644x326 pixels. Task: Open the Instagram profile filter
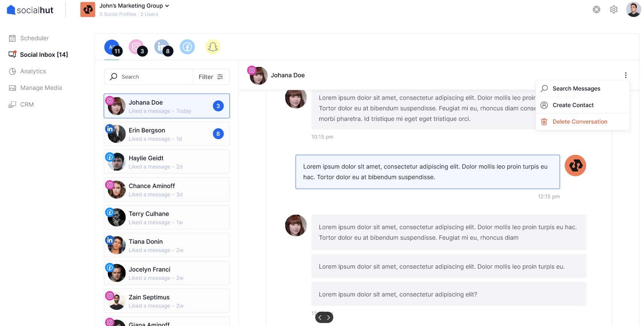[137, 47]
